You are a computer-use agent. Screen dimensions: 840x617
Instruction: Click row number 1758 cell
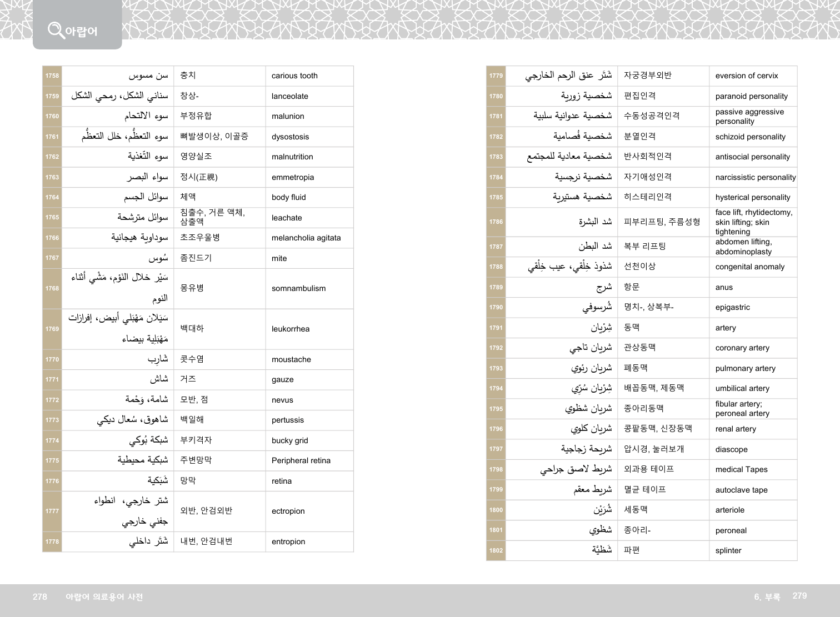[x=52, y=76]
